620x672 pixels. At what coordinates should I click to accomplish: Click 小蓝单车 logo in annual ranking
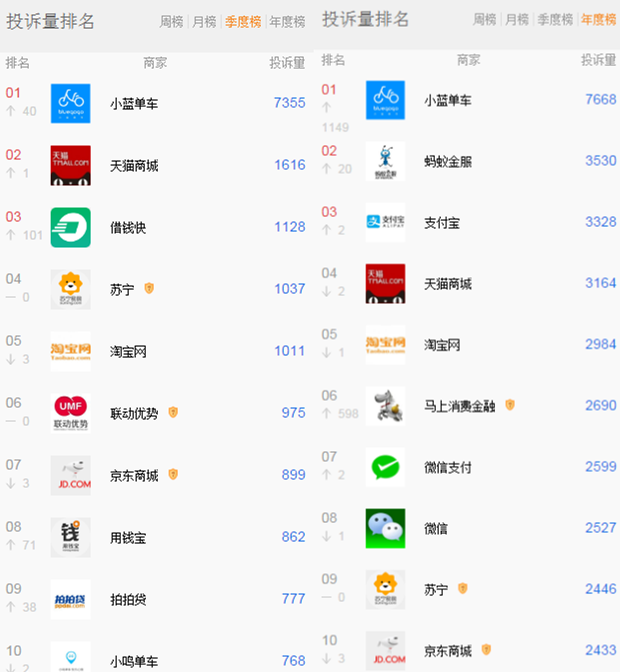(385, 100)
